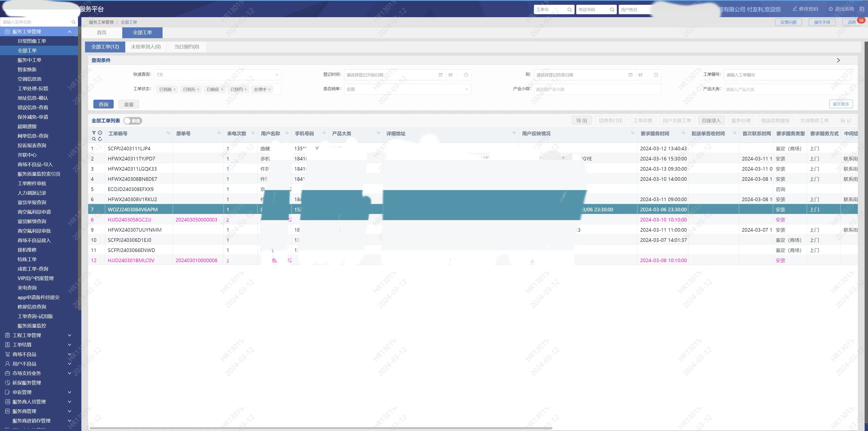Screen dimensions: 868x431
Task: Click the 16 unread messages badge
Action: (861, 20)
